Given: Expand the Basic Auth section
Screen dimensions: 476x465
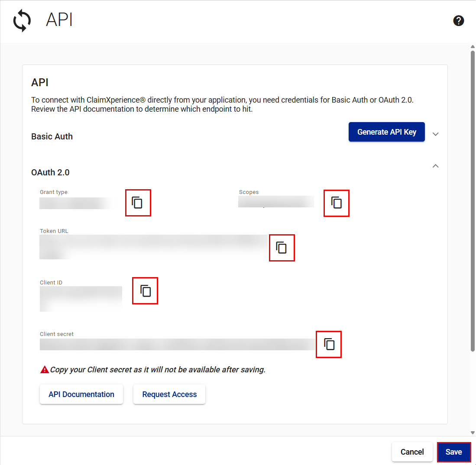Looking at the screenshot, I should [436, 134].
